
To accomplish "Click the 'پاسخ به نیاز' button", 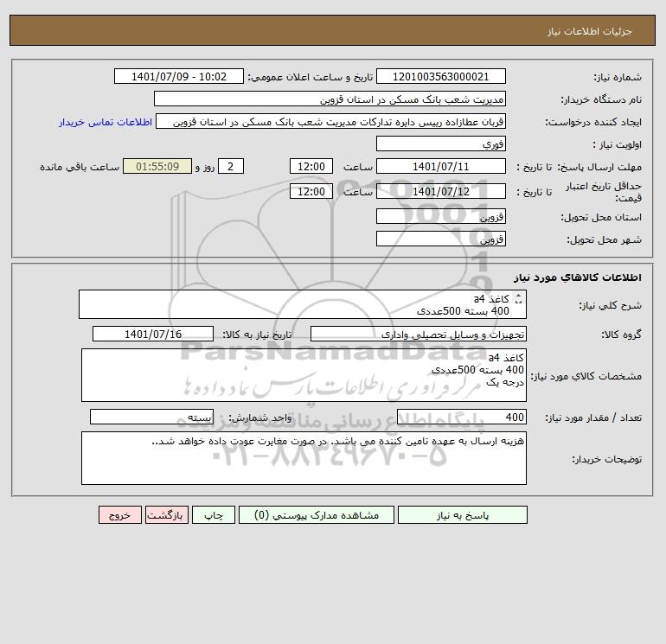I will [x=463, y=515].
